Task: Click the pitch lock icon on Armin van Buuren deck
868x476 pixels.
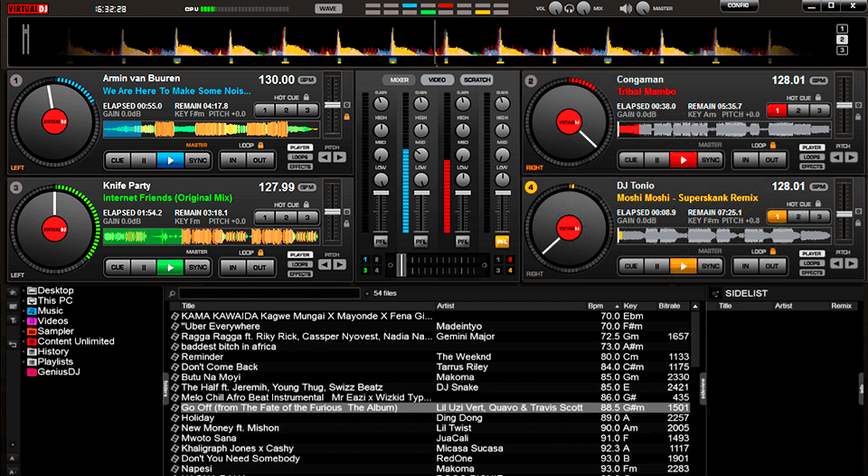Action: coord(346,117)
